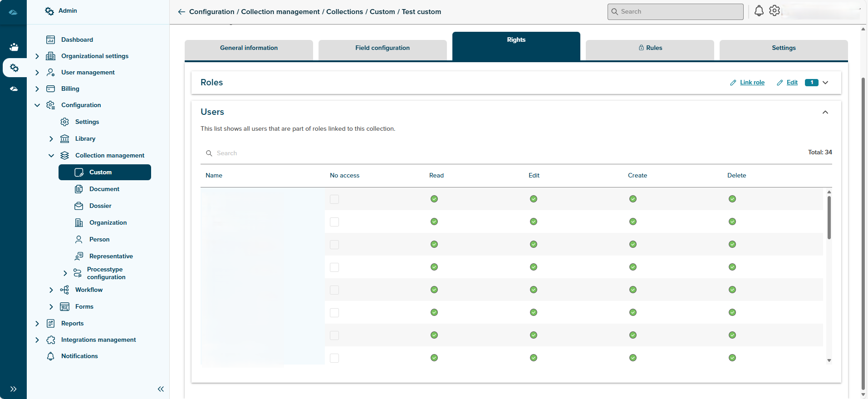Tick the second row No access checkbox
Image resolution: width=868 pixels, height=399 pixels.
334,222
